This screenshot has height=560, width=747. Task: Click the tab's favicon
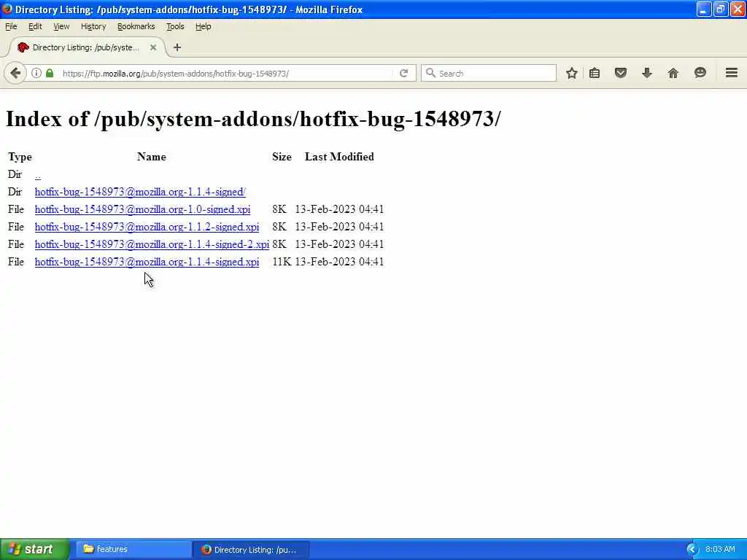pos(23,47)
